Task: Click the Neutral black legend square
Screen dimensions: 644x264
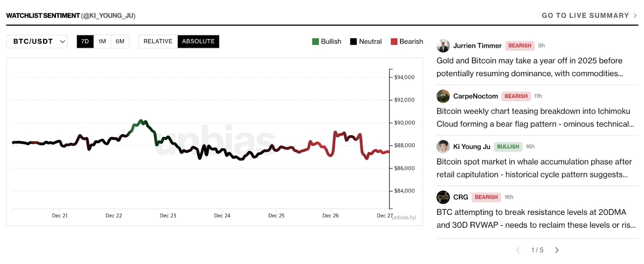Action: tap(353, 42)
